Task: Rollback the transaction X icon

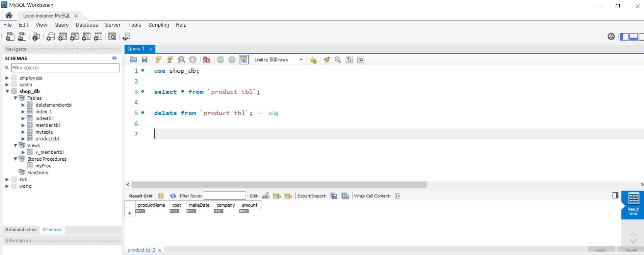Action: point(232,60)
